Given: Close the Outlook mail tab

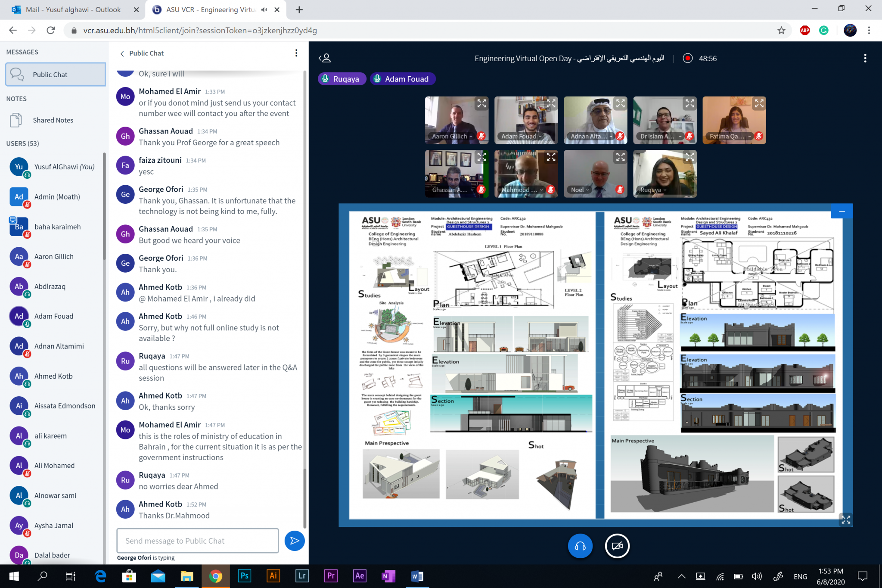Looking at the screenshot, I should (136, 9).
